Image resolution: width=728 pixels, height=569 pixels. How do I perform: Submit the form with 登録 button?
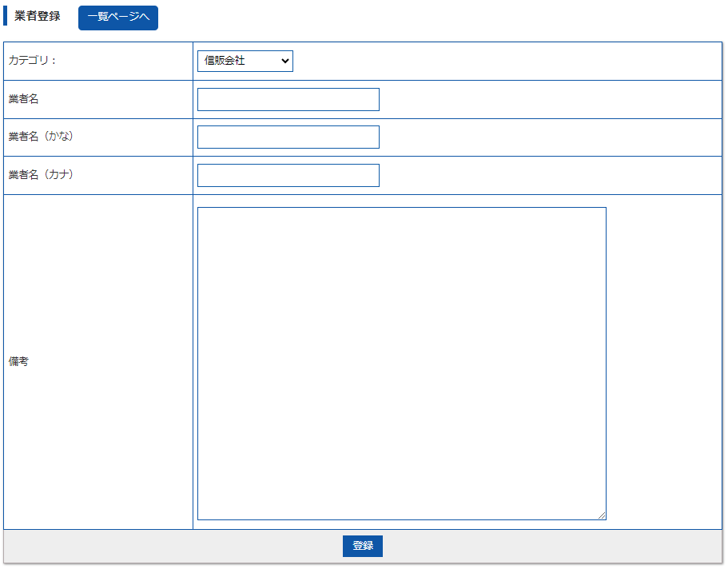tap(363, 546)
